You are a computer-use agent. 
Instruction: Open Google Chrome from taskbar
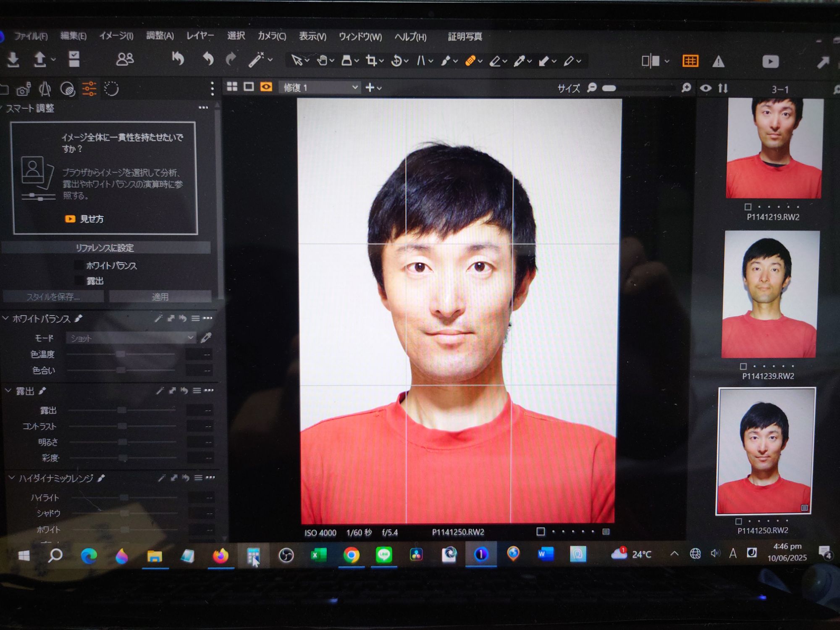click(351, 555)
